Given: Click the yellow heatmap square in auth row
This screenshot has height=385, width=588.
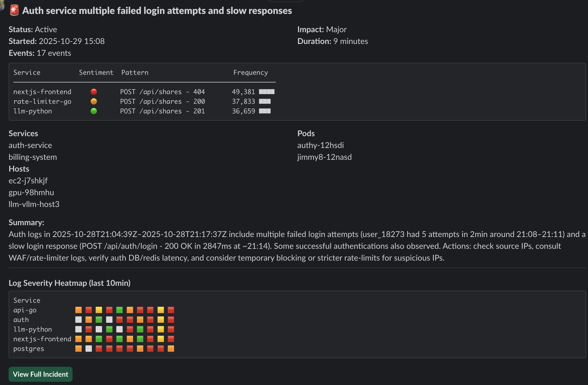Looking at the screenshot, I should tap(161, 320).
